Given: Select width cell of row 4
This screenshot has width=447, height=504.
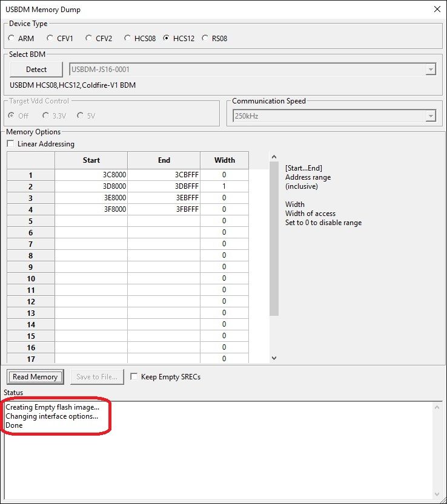Looking at the screenshot, I should coord(224,209).
